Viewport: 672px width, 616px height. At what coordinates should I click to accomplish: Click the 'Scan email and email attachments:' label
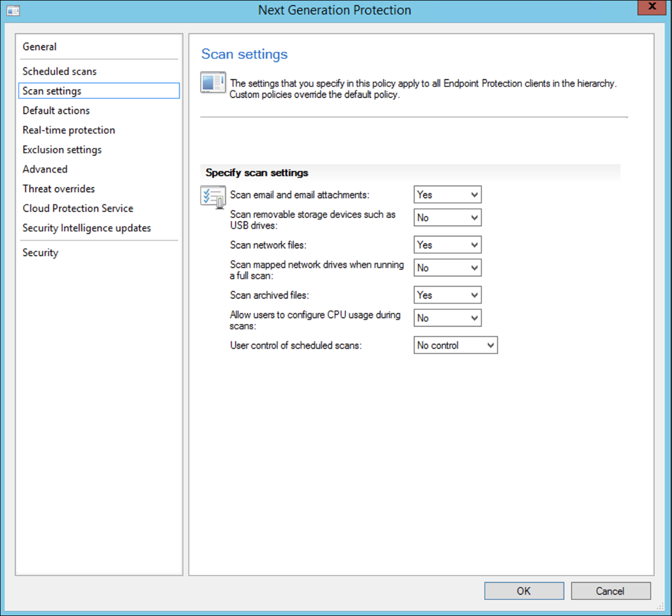pos(300,195)
